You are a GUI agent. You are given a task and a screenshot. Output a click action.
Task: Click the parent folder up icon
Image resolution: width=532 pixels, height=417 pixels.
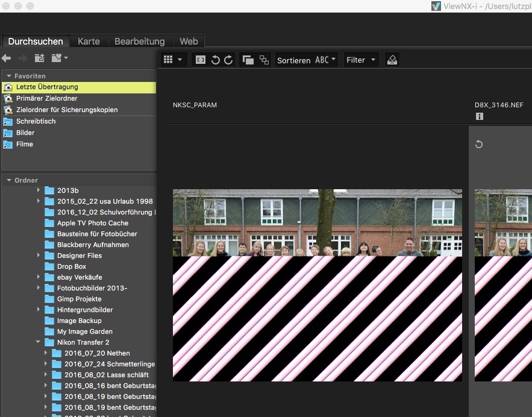pyautogui.click(x=40, y=58)
